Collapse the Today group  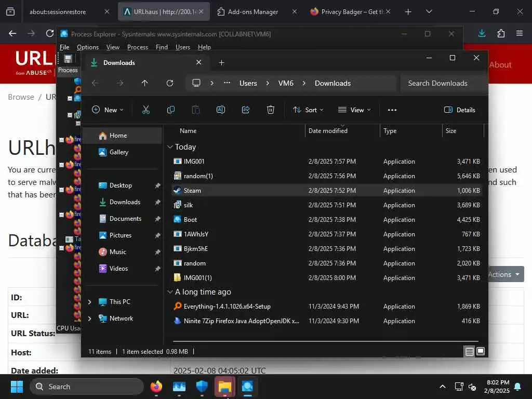point(170,147)
